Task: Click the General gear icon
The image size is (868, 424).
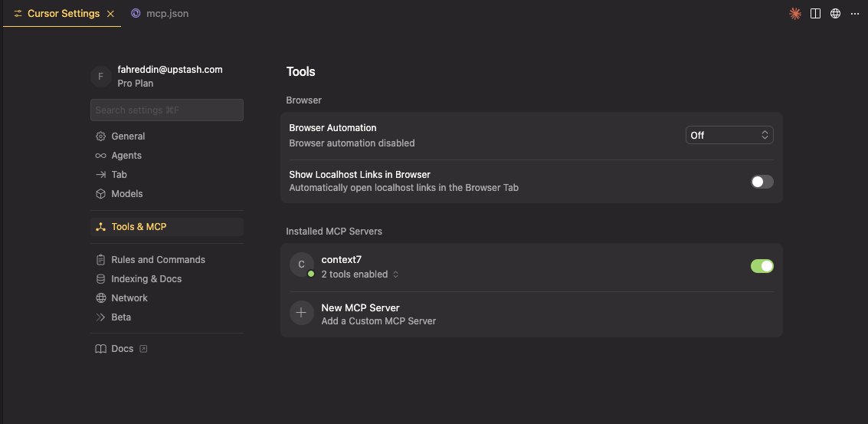Action: 101,136
